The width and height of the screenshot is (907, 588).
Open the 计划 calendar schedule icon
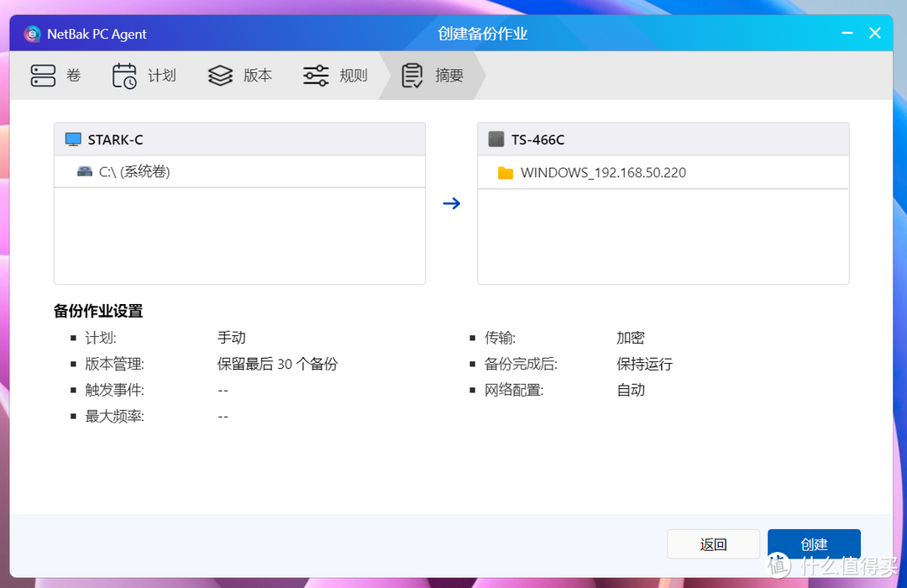[x=124, y=75]
